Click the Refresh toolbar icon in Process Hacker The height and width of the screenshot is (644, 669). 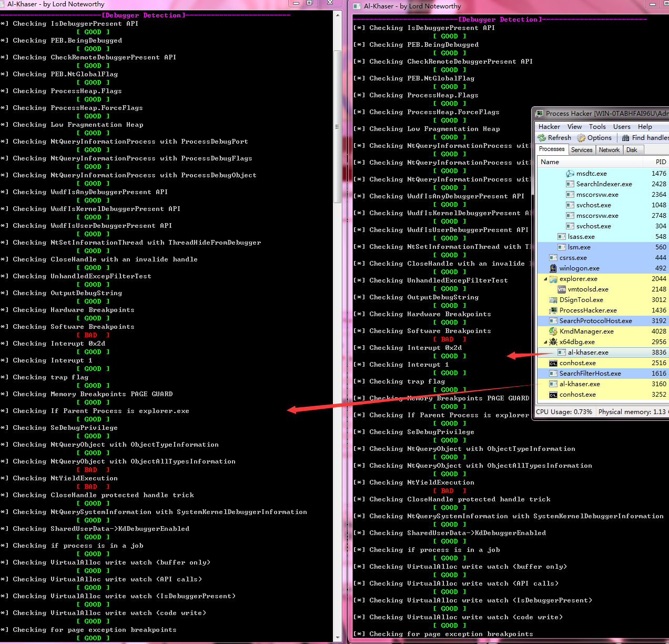[x=542, y=138]
